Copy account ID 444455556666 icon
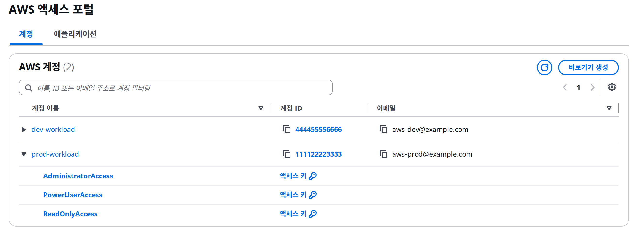The image size is (644, 233). click(x=286, y=129)
